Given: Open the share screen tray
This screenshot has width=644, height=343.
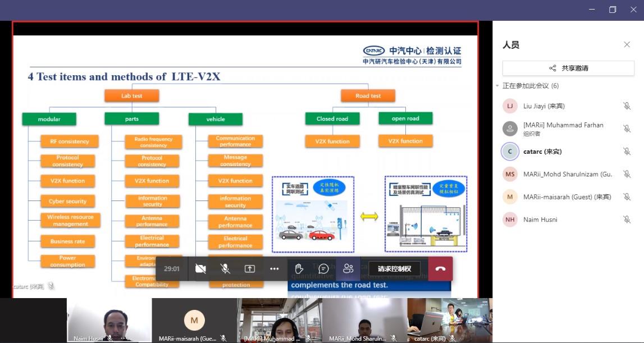Looking at the screenshot, I should coord(250,269).
